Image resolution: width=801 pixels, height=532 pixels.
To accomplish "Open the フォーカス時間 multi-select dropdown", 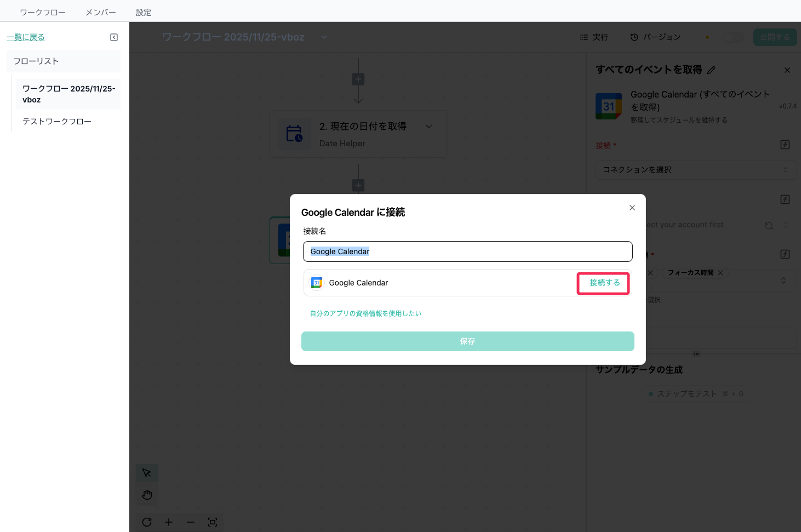I will coord(783,281).
